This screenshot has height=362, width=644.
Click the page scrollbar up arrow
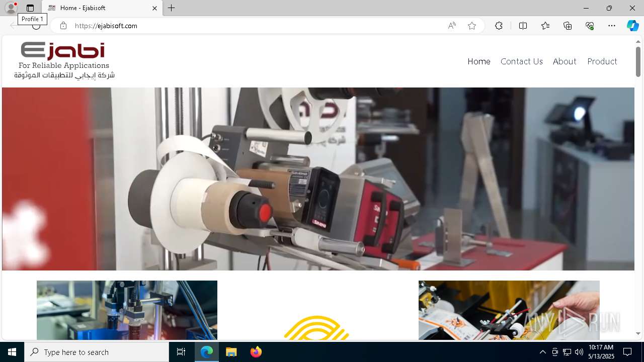tap(638, 41)
